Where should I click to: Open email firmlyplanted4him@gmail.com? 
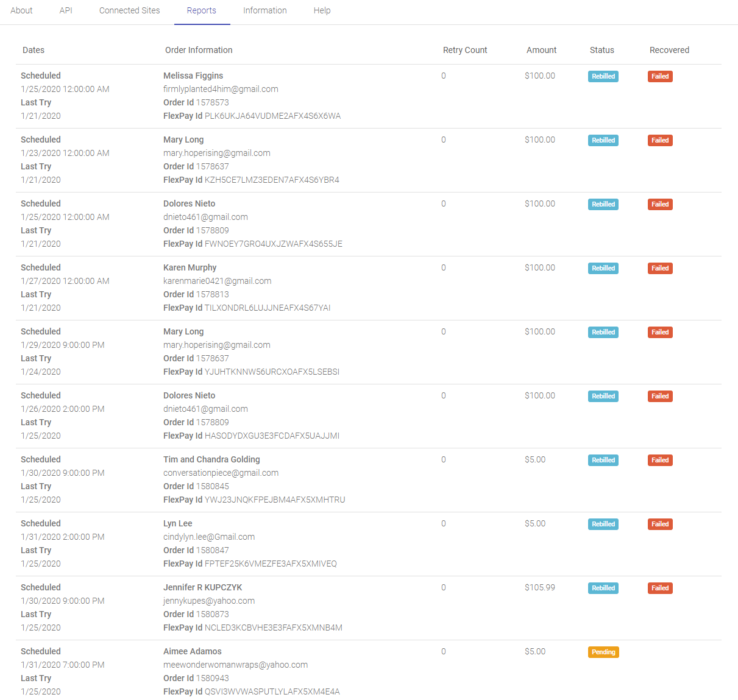[221, 89]
